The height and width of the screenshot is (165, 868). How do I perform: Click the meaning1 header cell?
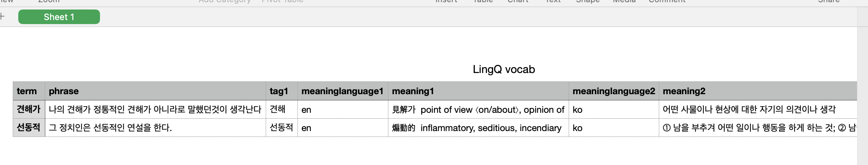coord(479,91)
